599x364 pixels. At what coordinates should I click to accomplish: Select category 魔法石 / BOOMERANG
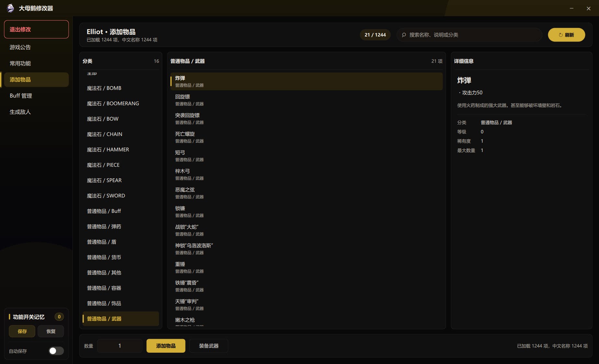tap(121, 104)
